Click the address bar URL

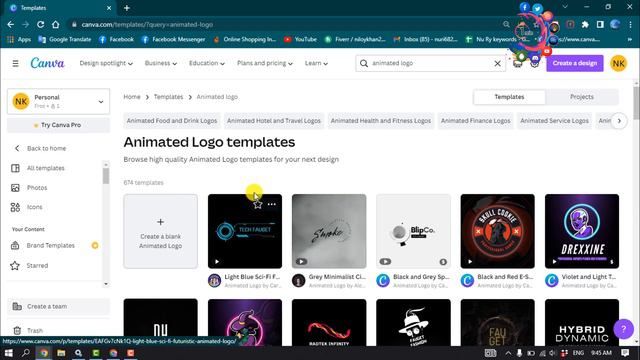click(x=147, y=24)
